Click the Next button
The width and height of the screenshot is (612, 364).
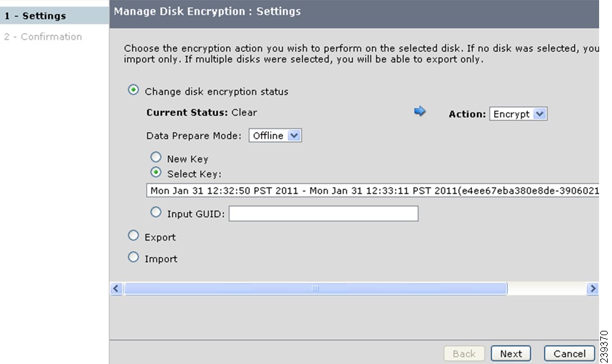pos(511,354)
